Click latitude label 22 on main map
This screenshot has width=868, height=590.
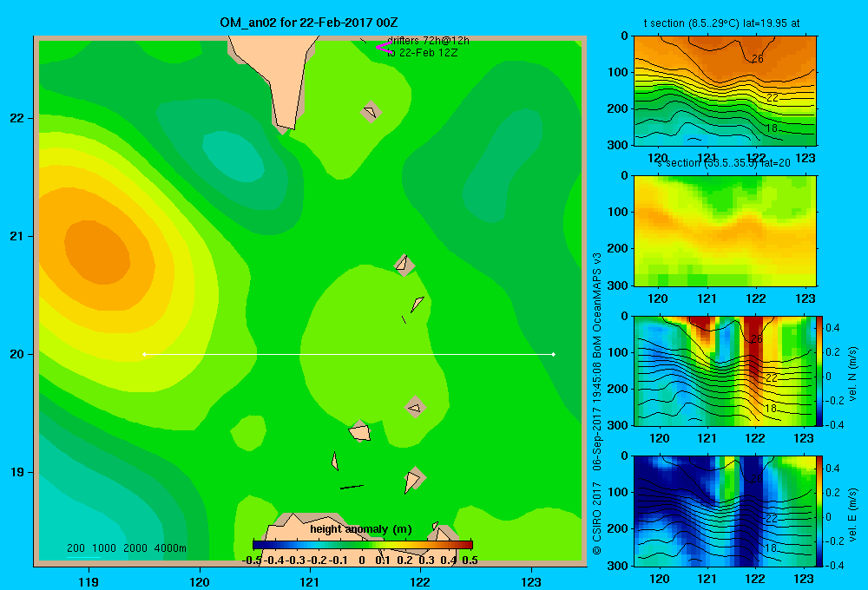pyautogui.click(x=17, y=118)
